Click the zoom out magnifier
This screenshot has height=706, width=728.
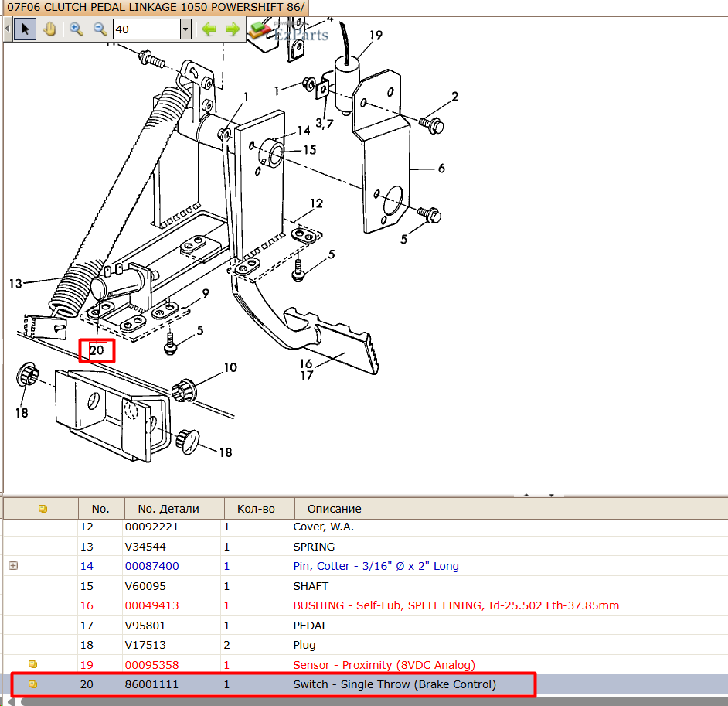pos(100,29)
